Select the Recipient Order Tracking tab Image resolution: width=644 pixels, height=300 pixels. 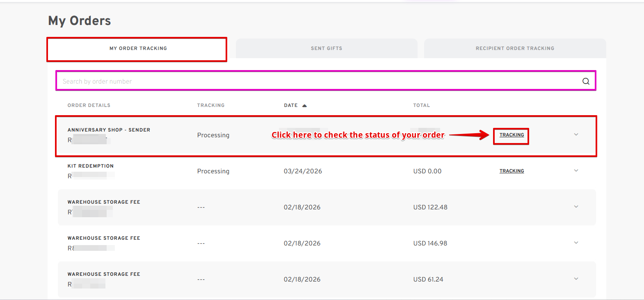pos(515,48)
